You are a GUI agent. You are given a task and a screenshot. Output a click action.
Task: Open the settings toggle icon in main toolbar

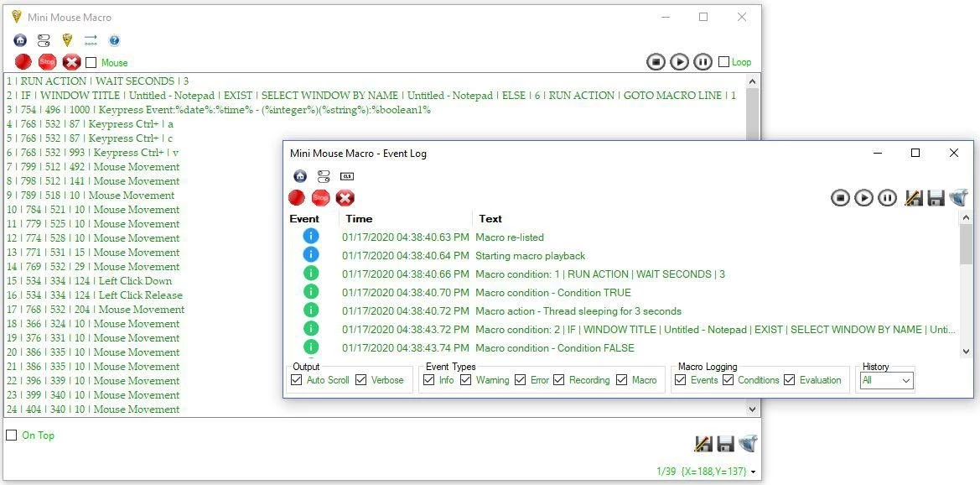[x=44, y=40]
